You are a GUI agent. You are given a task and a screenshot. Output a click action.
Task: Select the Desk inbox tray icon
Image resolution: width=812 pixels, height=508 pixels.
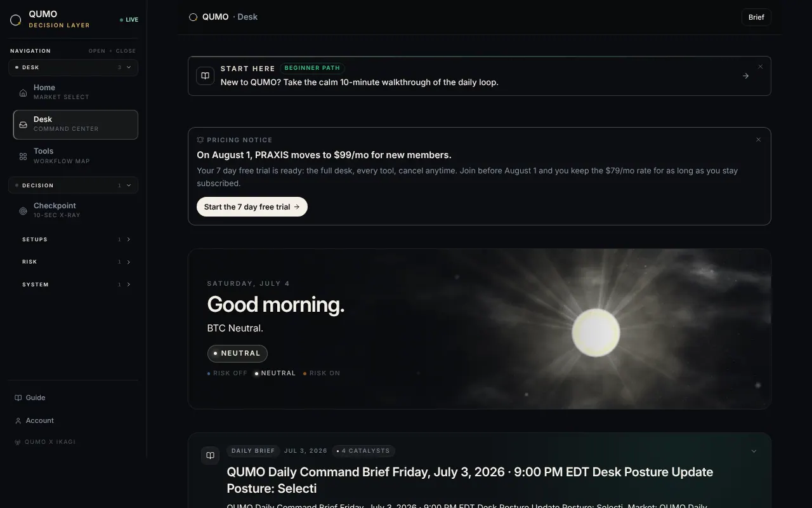[x=23, y=124]
